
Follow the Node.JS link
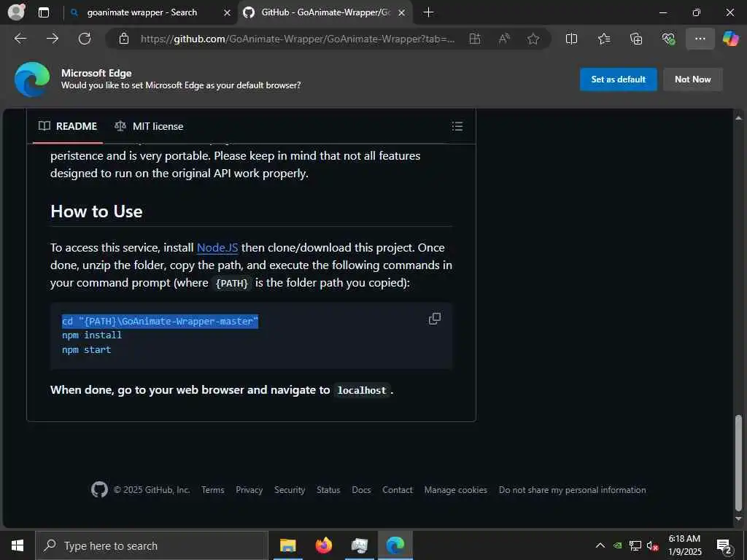(x=217, y=248)
